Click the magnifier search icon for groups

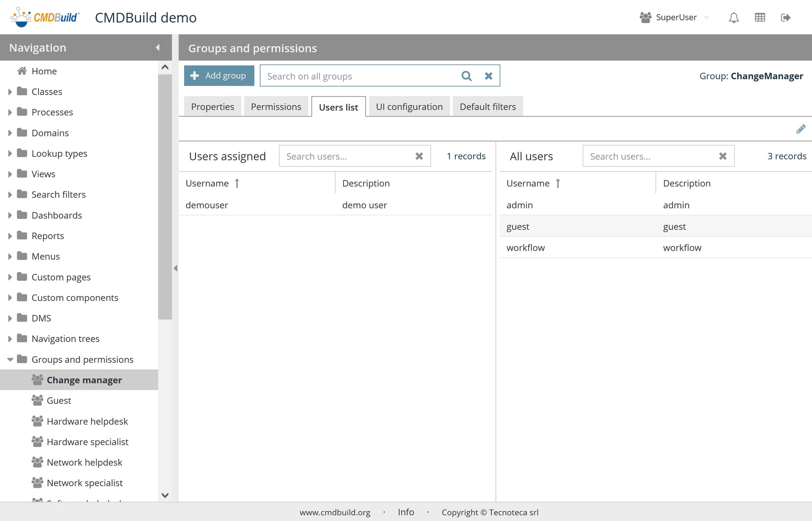tap(466, 76)
